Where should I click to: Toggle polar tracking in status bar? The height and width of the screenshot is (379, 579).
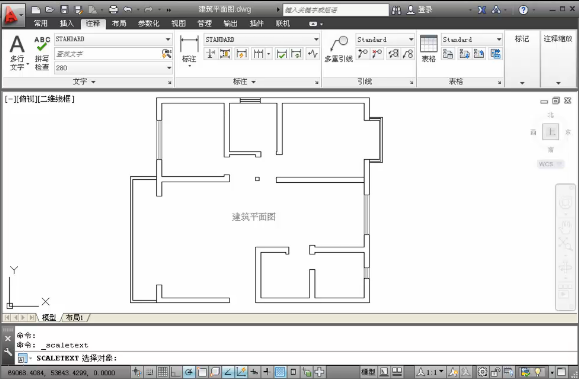[189, 372]
